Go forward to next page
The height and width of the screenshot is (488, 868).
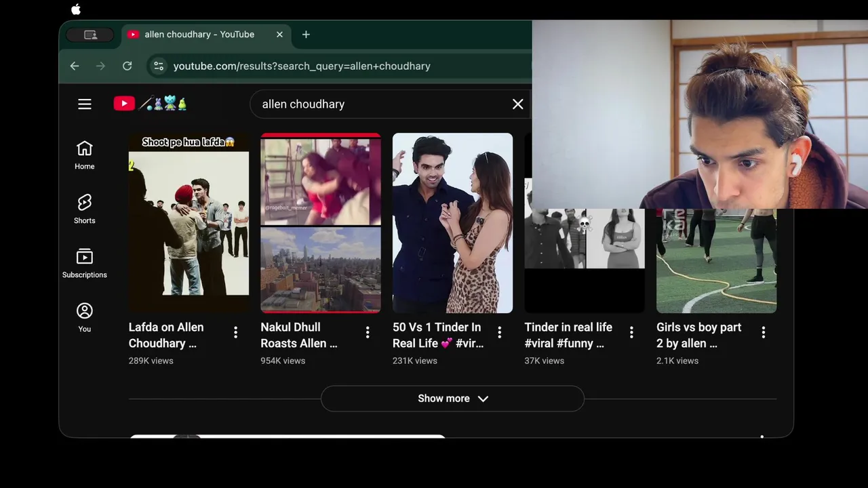[101, 66]
